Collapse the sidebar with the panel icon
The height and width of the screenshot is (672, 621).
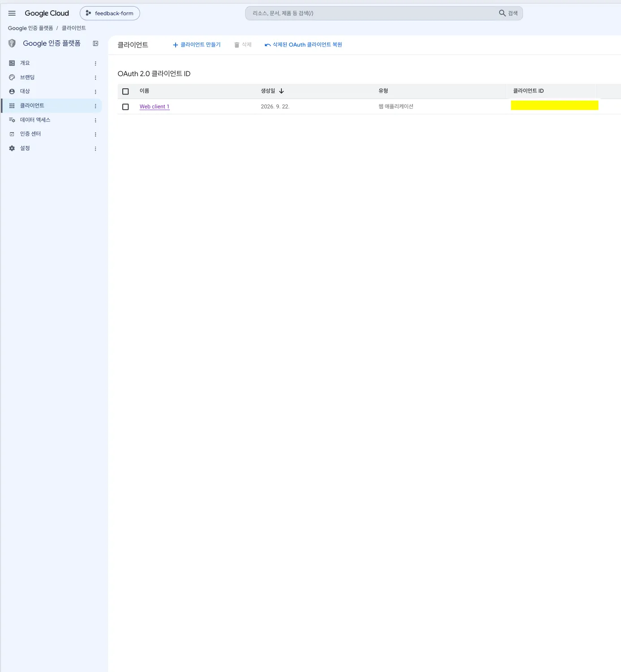(95, 43)
